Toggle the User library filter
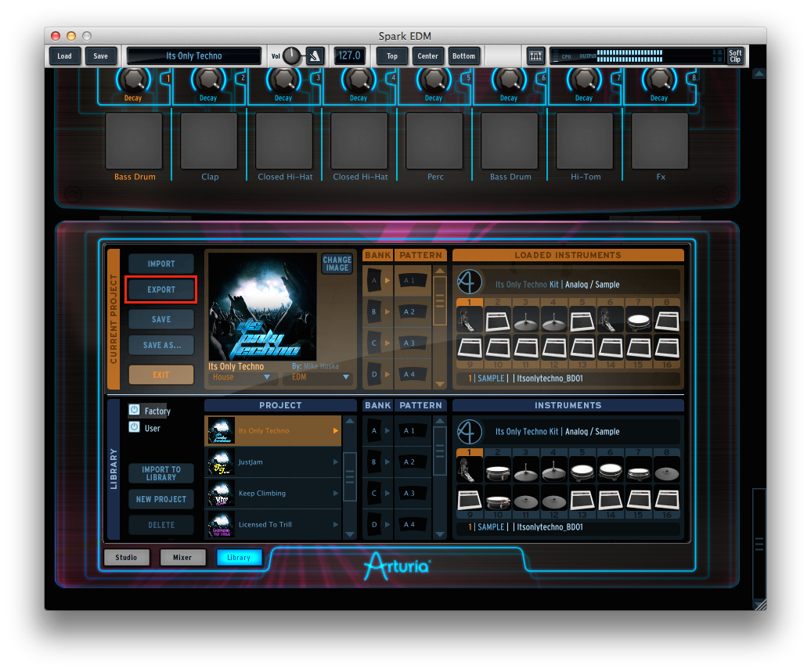Screen dimensions: 811x672 tap(135, 427)
